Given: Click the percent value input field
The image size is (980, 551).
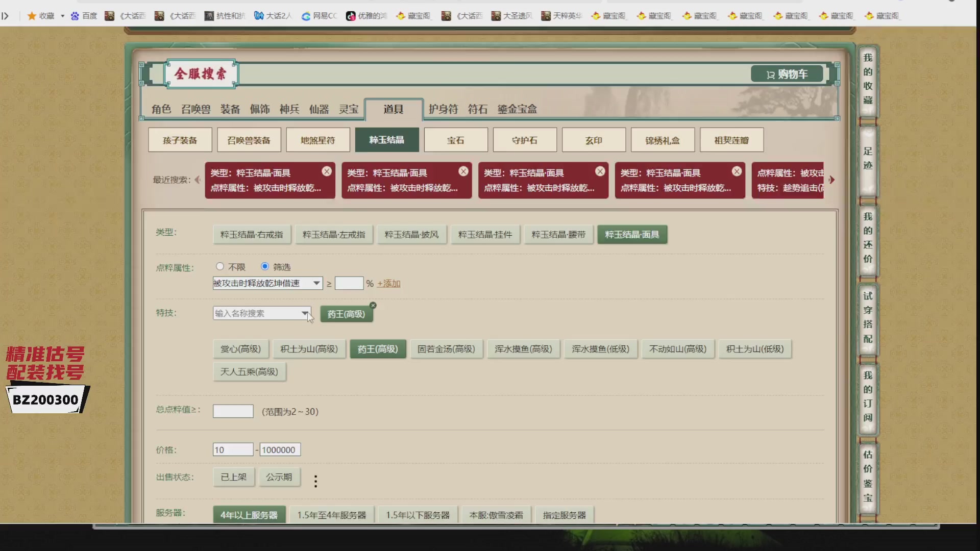Looking at the screenshot, I should (349, 283).
